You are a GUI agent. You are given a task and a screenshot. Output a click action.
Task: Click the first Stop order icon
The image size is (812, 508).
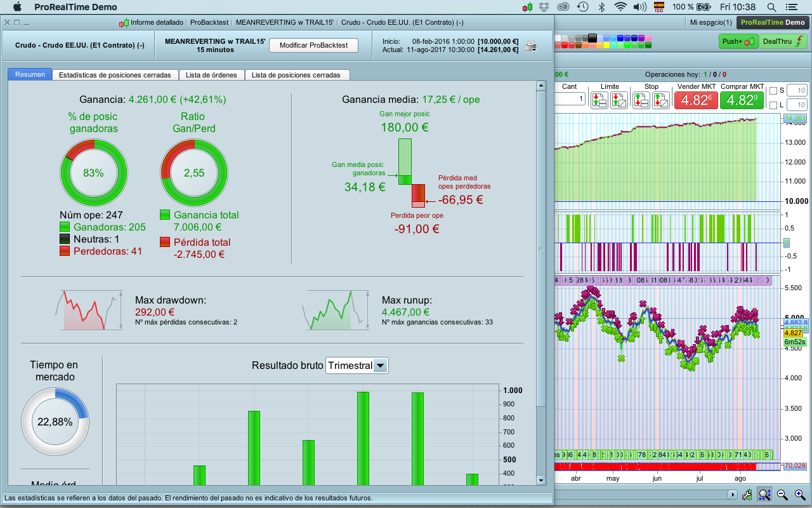coord(641,100)
